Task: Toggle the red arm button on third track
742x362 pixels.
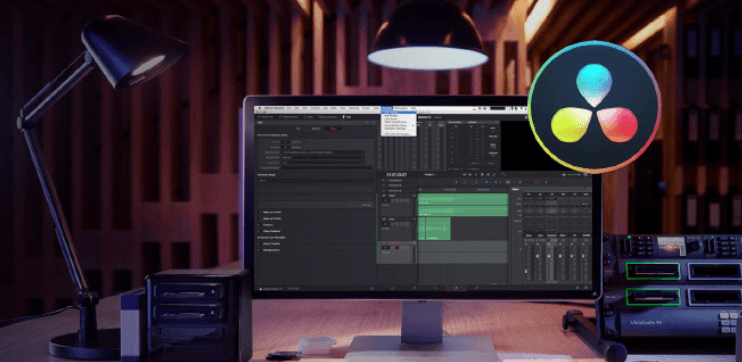Action: 397,247
